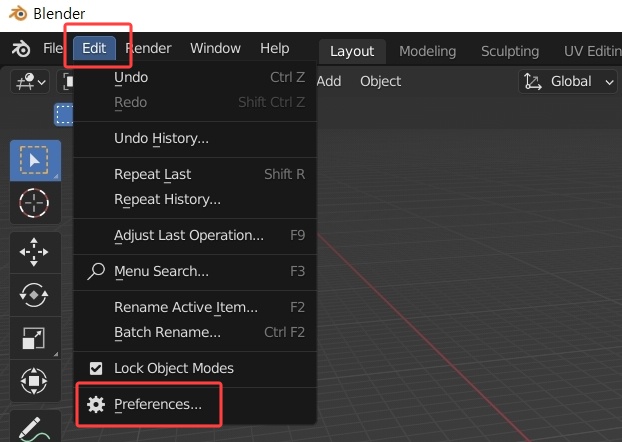This screenshot has width=622, height=442.
Task: Switch to the Sculpting workspace tab
Action: (x=510, y=51)
